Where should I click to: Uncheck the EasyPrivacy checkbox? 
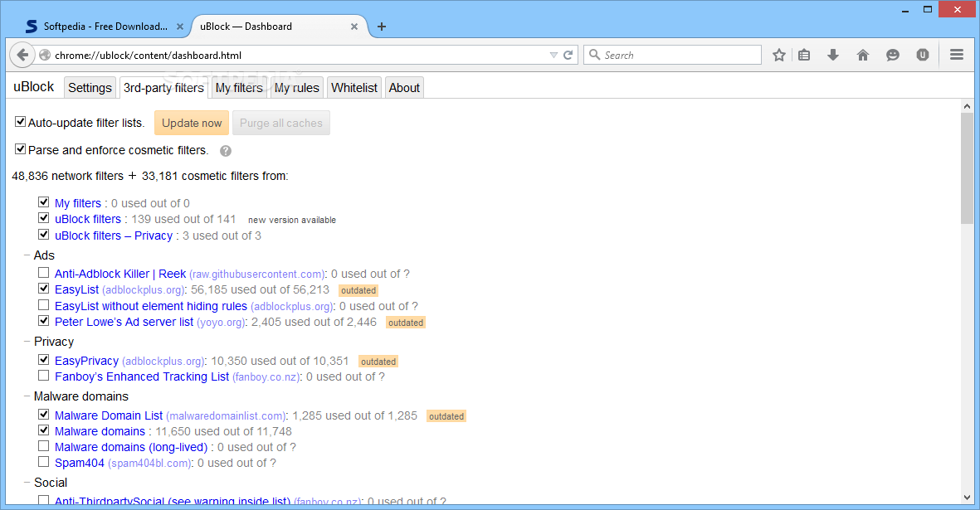click(43, 360)
